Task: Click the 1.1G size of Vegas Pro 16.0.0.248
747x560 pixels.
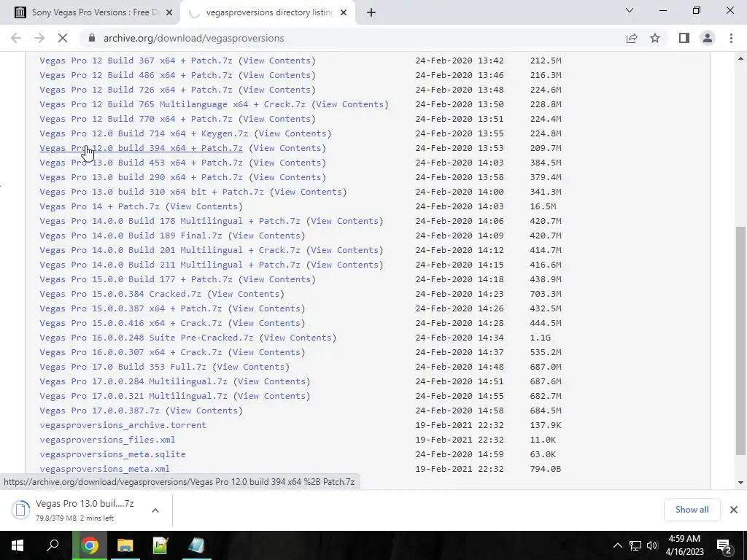Action: [541, 338]
